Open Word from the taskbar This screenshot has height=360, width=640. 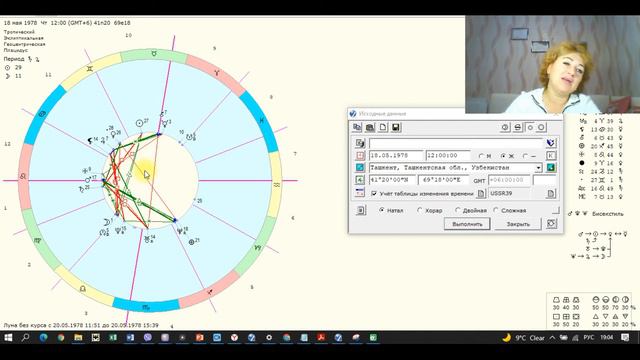tap(130, 338)
